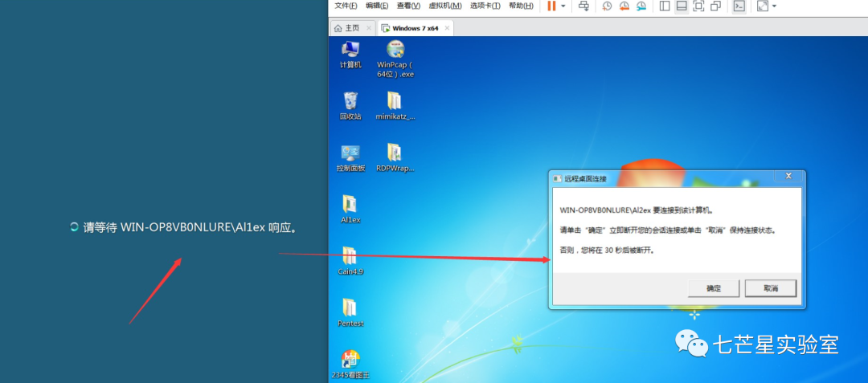Open the 虚拟机(M) menu
Screen dimensions: 868x383
point(445,6)
